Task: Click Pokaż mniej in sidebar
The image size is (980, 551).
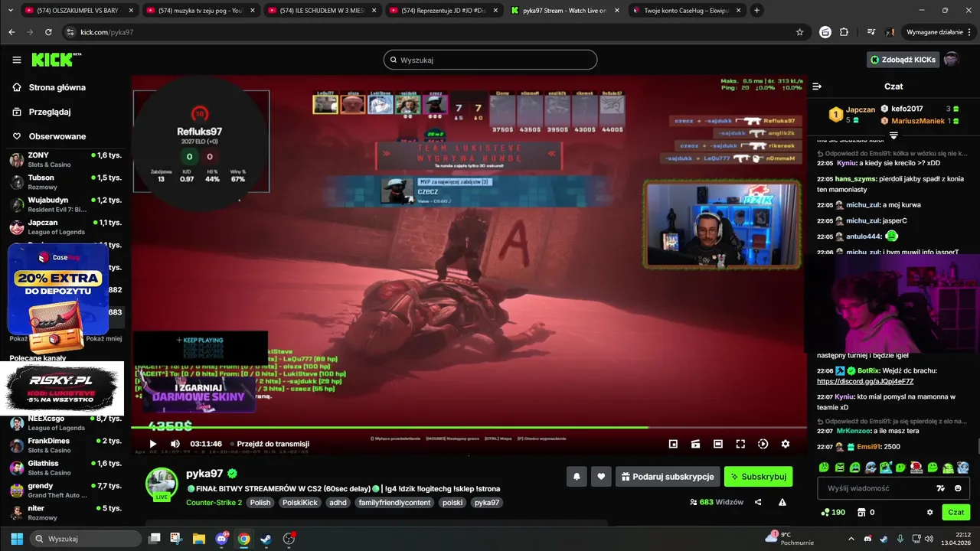Action: pos(103,338)
